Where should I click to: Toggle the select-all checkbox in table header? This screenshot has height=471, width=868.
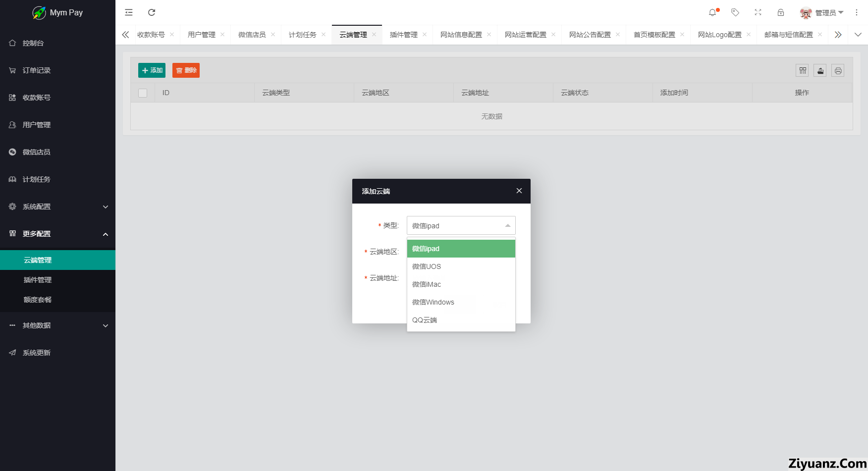pos(143,93)
